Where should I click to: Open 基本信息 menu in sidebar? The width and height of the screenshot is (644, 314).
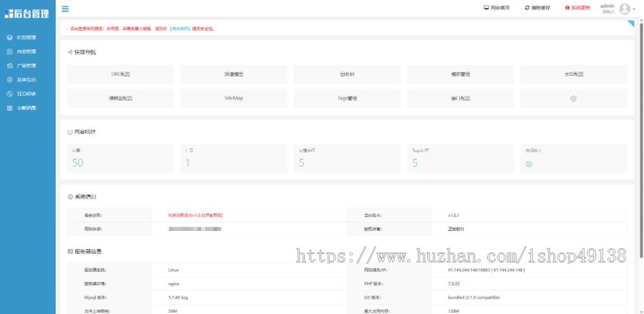tap(26, 79)
